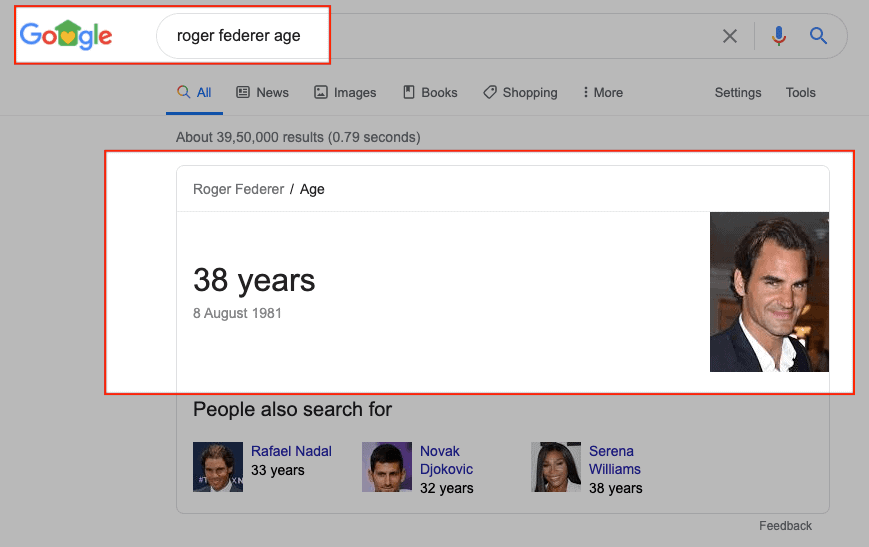Open the Novak Djokovic link
The height and width of the screenshot is (547, 869).
pos(446,460)
